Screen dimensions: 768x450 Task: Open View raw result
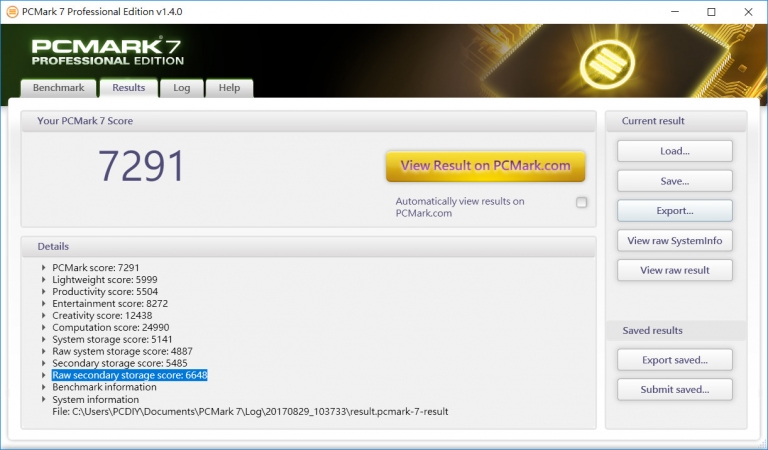[x=675, y=270]
